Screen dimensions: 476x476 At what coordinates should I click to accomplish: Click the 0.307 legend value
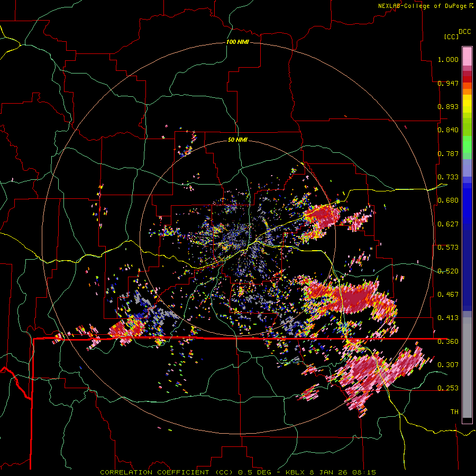448,364
